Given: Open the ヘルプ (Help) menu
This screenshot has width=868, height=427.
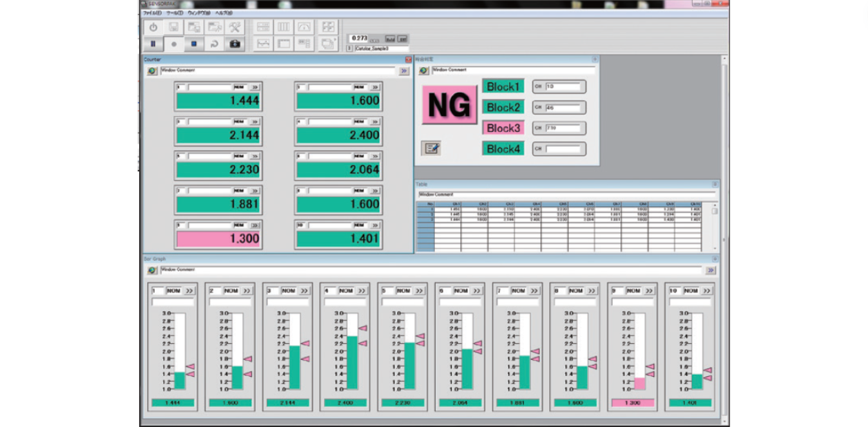Looking at the screenshot, I should (x=224, y=13).
